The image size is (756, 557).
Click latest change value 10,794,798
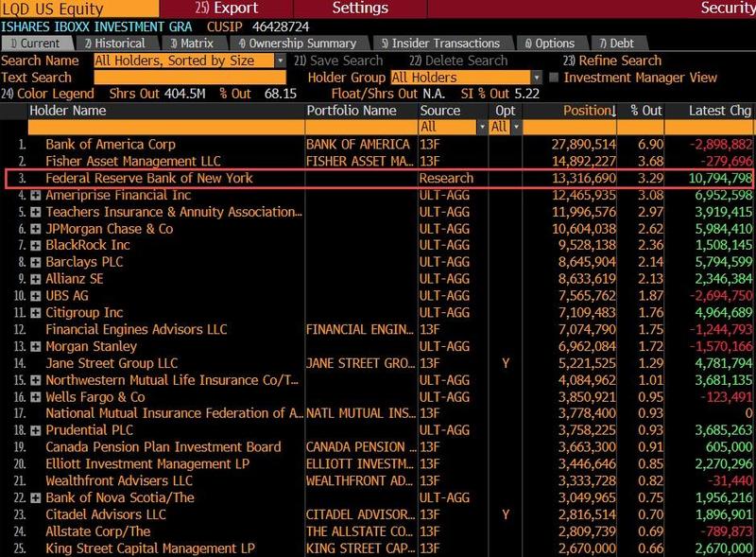pos(720,178)
